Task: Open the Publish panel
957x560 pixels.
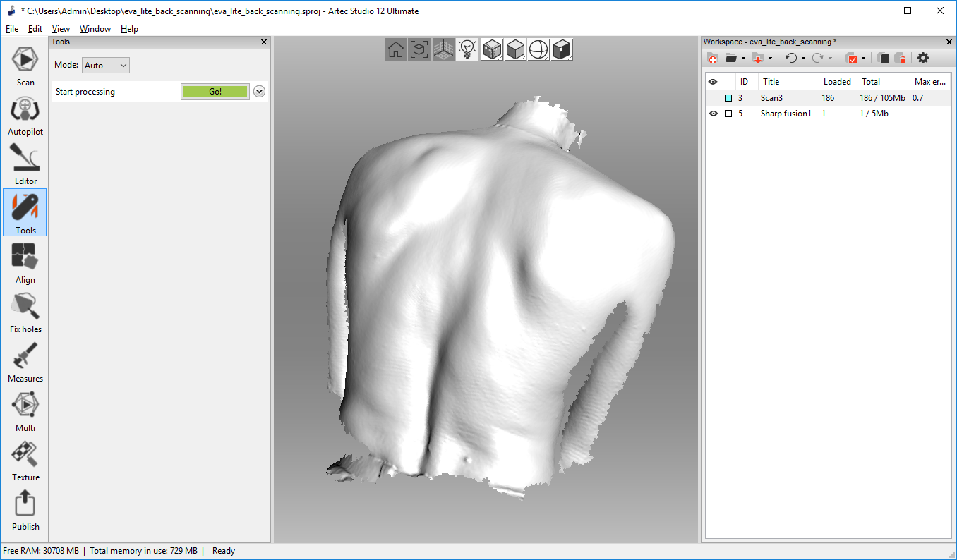Action: (x=25, y=510)
